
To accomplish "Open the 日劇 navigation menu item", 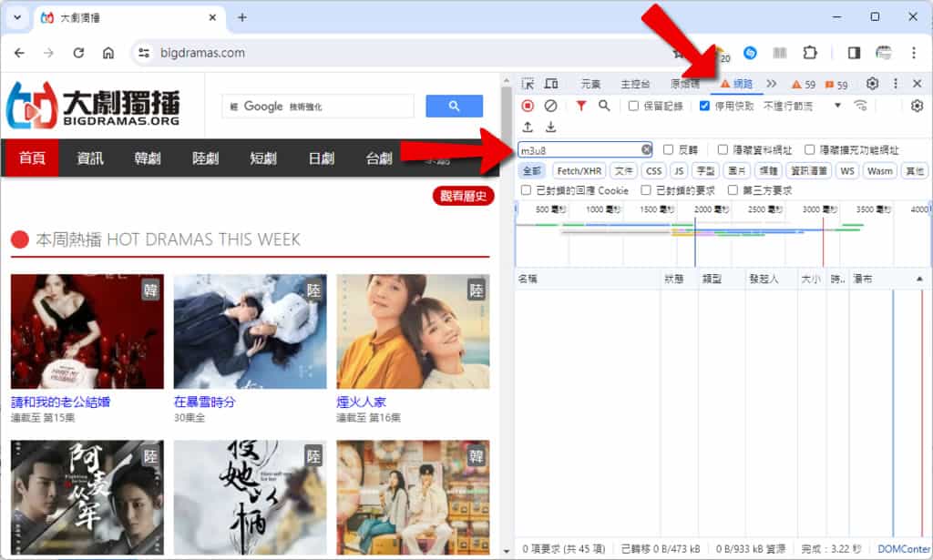I will [322, 158].
